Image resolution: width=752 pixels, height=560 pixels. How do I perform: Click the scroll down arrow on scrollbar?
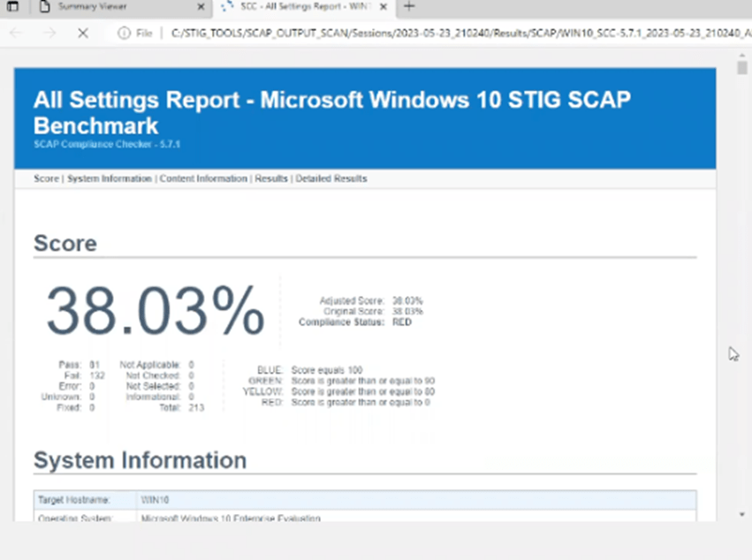coord(742,514)
